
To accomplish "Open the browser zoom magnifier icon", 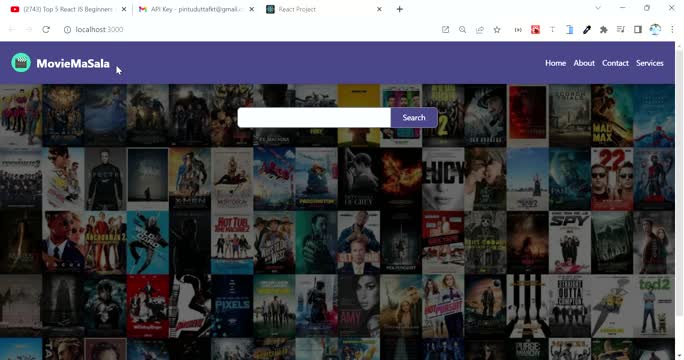I will click(462, 30).
